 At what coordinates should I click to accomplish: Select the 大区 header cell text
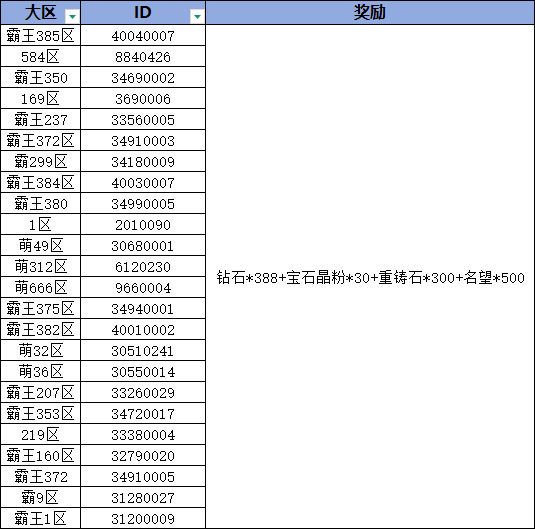tap(40, 12)
